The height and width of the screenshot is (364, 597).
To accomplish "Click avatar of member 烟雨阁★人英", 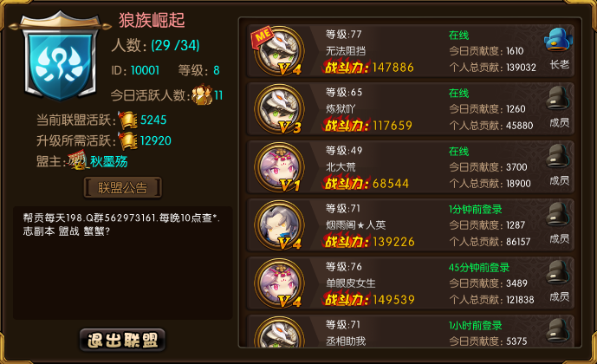I will tap(279, 225).
